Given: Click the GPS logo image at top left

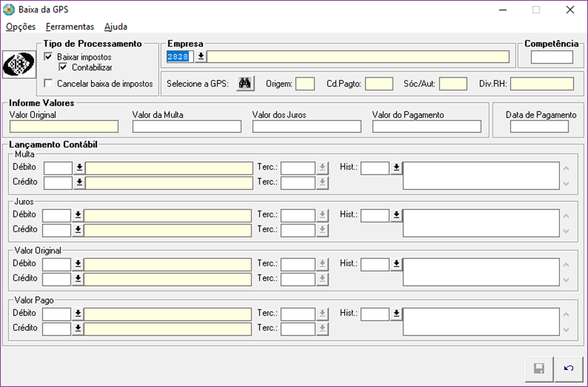Looking at the screenshot, I should click(18, 65).
